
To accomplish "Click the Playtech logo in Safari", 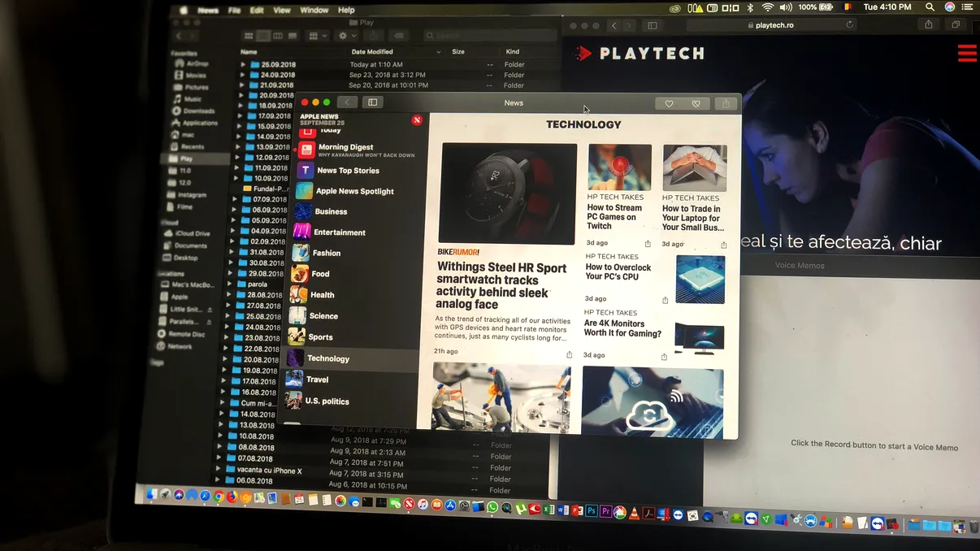I will 639,54.
